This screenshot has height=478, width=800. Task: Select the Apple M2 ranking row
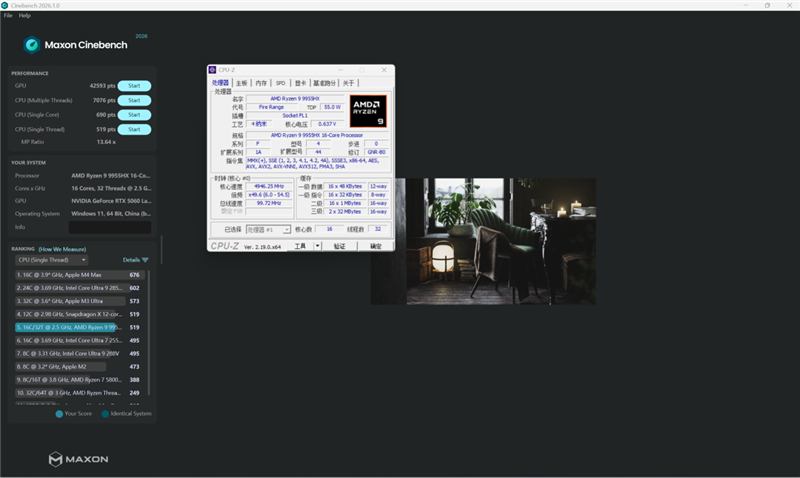coord(80,367)
